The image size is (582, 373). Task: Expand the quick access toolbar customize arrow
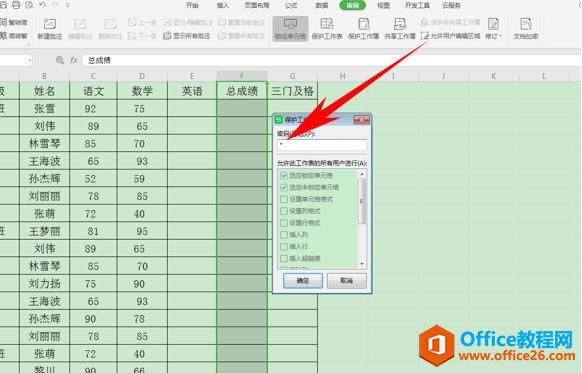click(67, 6)
